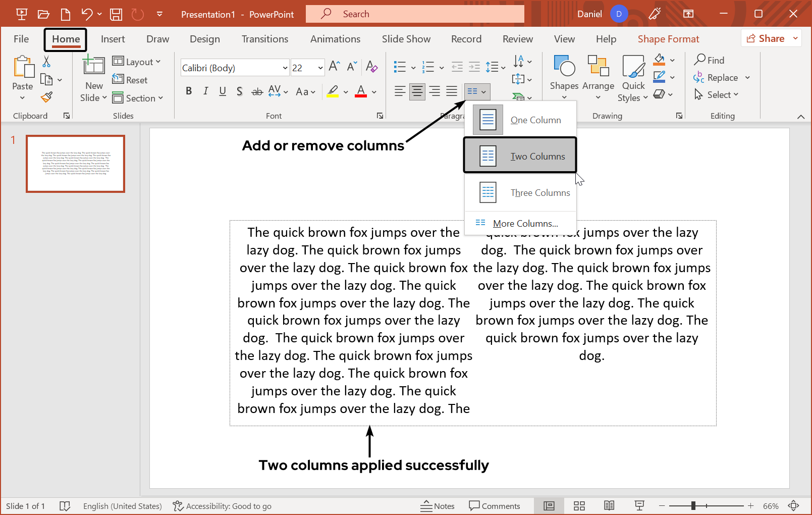Click the Clear All Formatting icon
This screenshot has height=515, width=812.
tap(371, 67)
